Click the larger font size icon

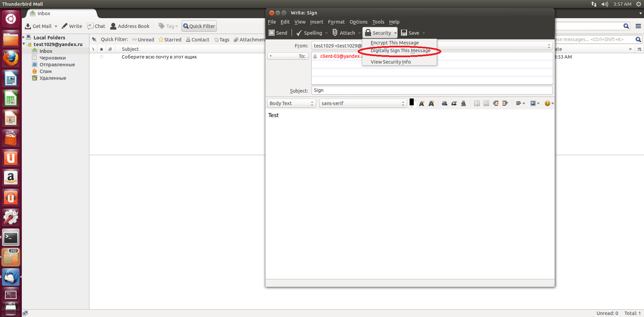[x=431, y=104]
